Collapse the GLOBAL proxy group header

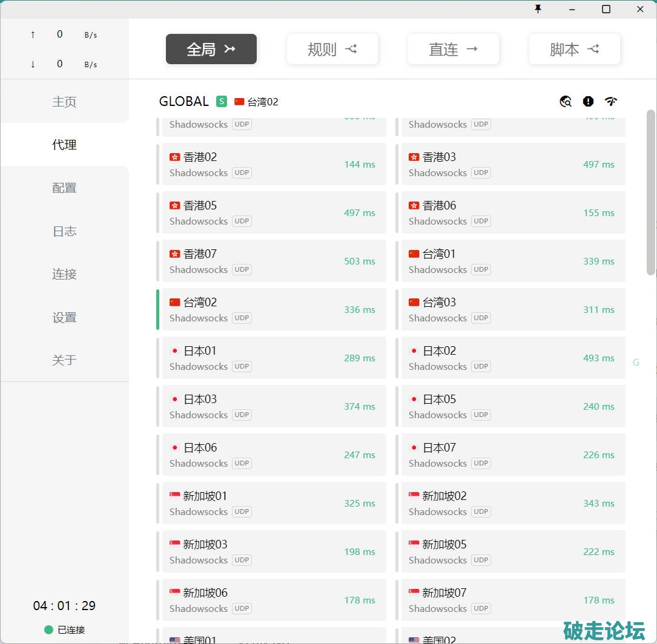coord(183,102)
